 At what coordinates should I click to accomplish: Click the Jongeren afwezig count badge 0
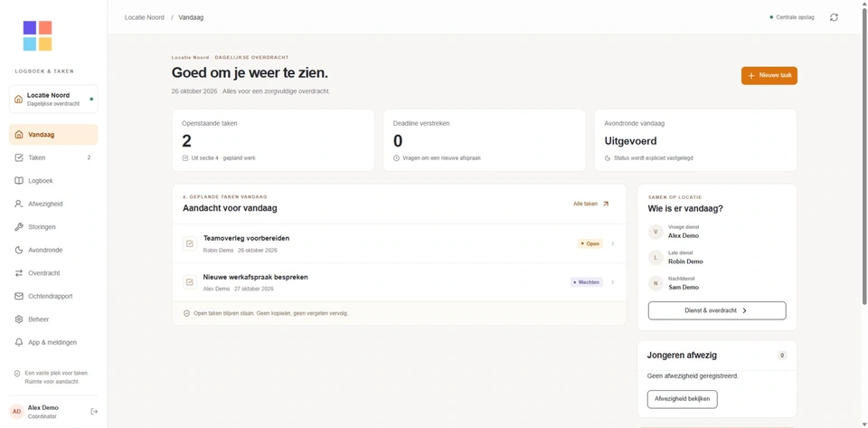(x=781, y=356)
